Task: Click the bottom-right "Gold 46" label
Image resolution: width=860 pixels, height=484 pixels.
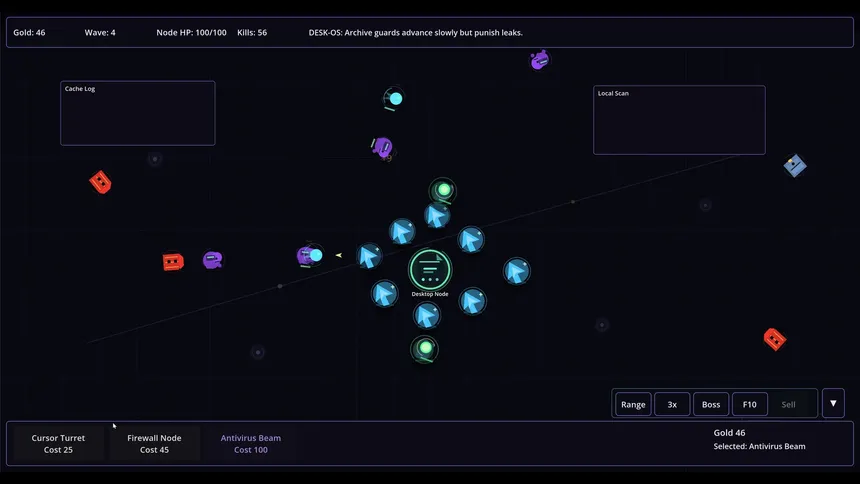Action: (x=729, y=432)
